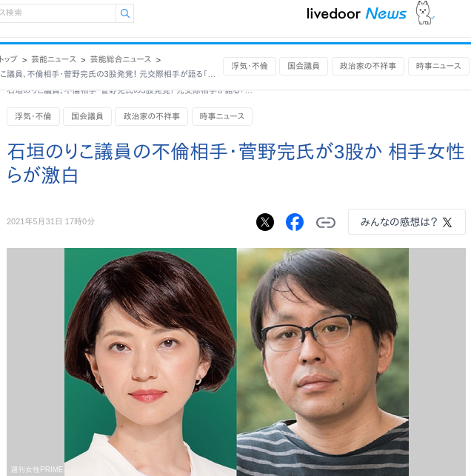
Task: Click the livedoor dog mascot icon
Action: tap(424, 13)
